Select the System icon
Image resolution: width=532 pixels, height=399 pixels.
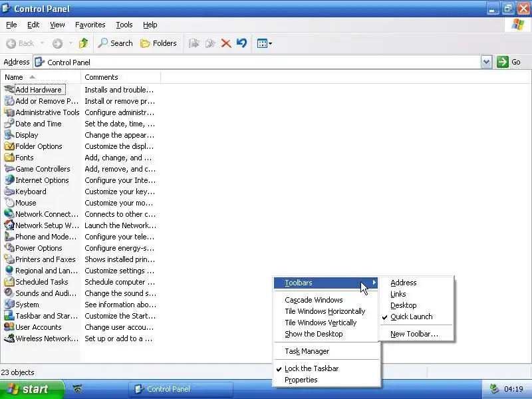click(9, 305)
